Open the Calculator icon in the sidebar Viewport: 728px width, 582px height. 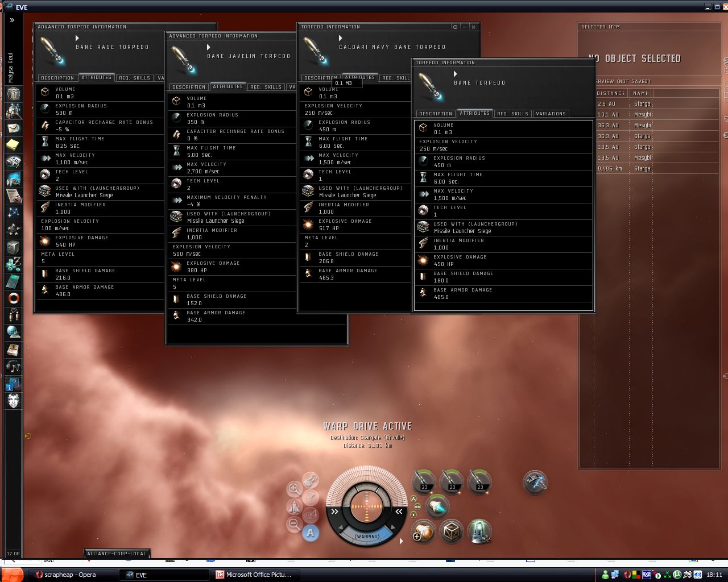pyautogui.click(x=14, y=281)
